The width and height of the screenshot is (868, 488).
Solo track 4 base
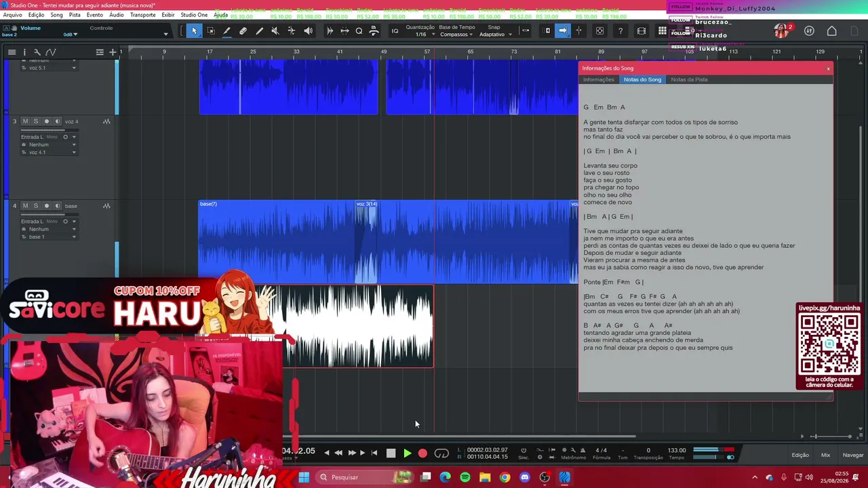(36, 205)
